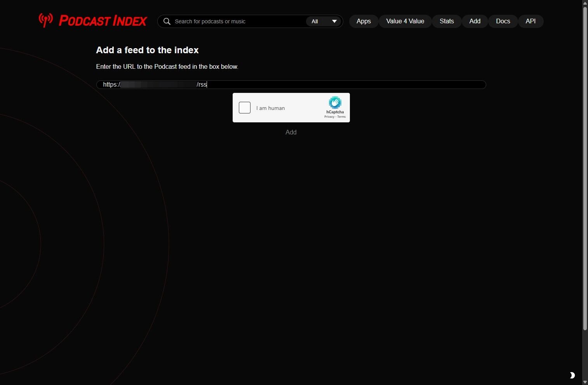Open the Stats page

[x=447, y=21]
